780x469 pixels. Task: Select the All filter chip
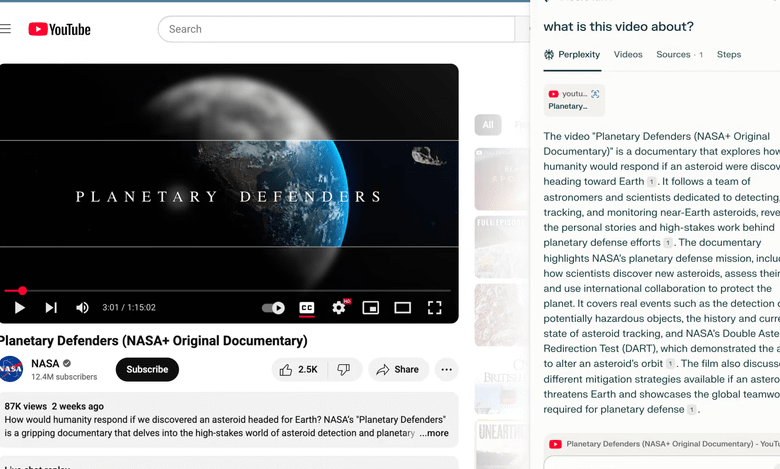pyautogui.click(x=488, y=125)
